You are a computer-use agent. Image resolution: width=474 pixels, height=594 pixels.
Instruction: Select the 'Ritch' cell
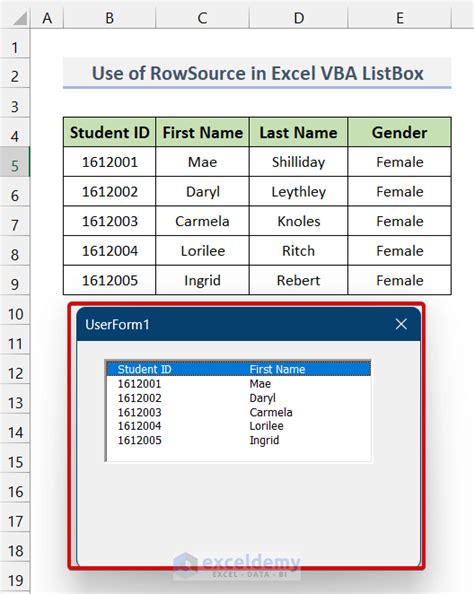click(299, 250)
